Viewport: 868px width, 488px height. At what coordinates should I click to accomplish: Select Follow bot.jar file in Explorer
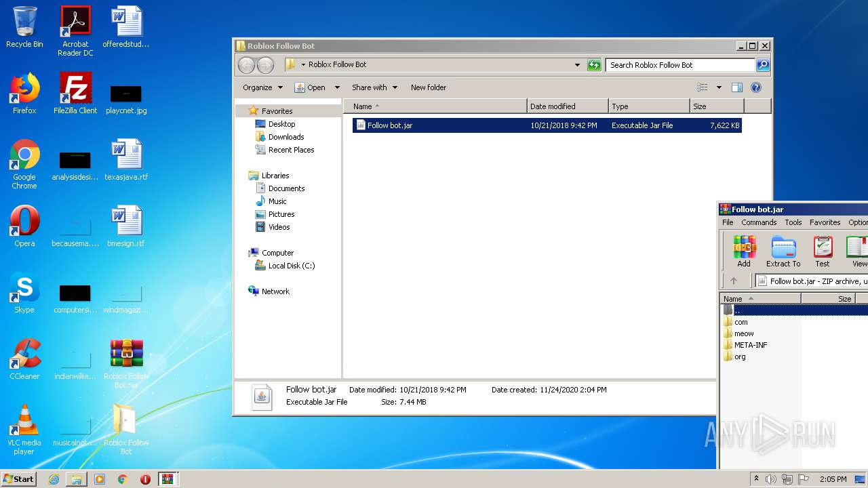[x=547, y=125]
